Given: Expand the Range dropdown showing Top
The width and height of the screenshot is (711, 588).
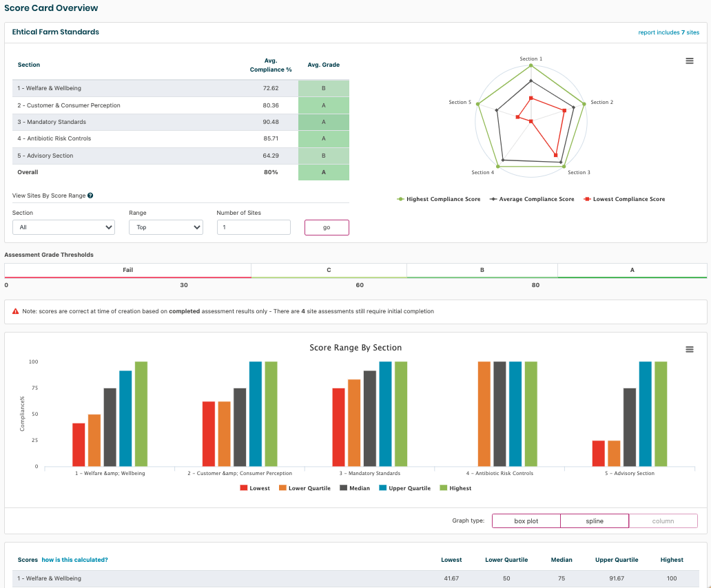Looking at the screenshot, I should tap(165, 227).
